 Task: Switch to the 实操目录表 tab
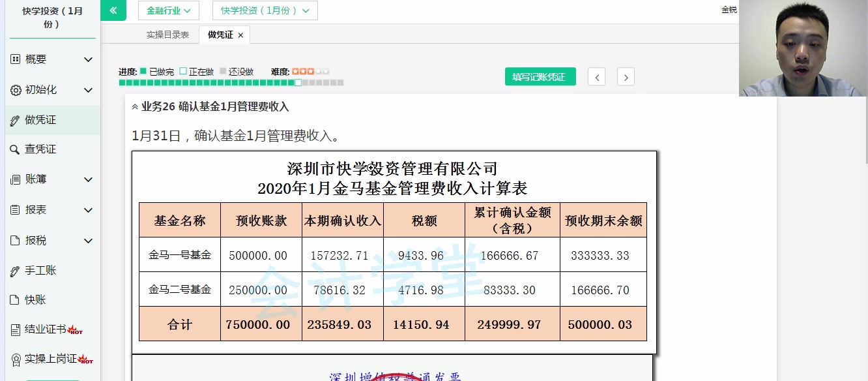pos(168,35)
